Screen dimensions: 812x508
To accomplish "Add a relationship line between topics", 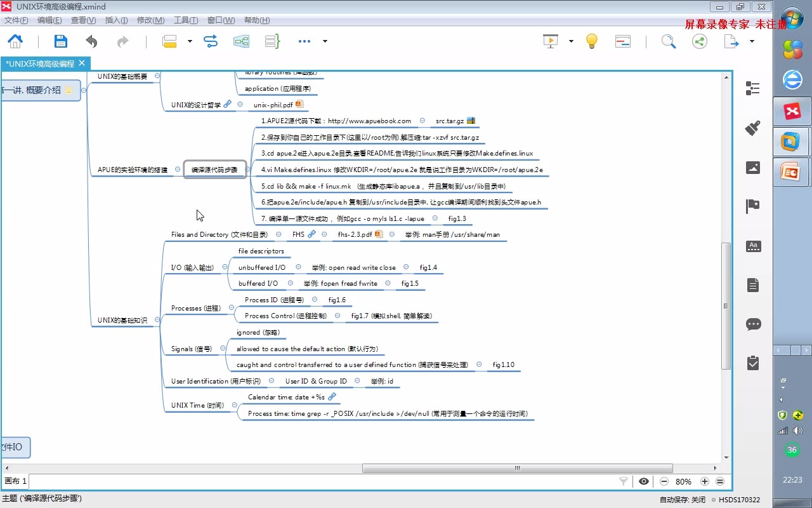I will (211, 41).
